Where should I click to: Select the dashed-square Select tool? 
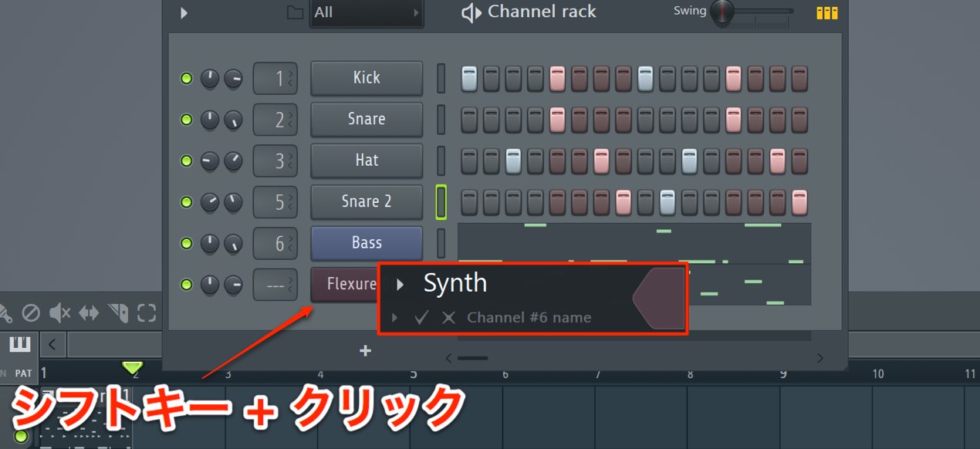(x=147, y=312)
